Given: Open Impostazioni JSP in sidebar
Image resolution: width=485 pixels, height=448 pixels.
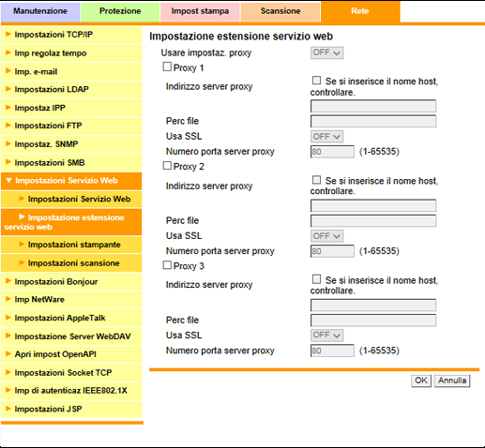Looking at the screenshot, I should coord(71,410).
